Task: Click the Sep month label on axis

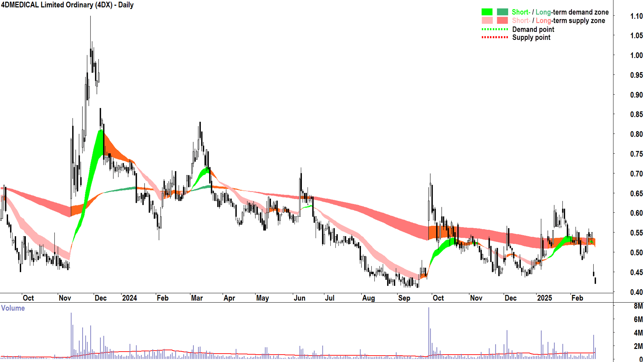Action: (404, 298)
